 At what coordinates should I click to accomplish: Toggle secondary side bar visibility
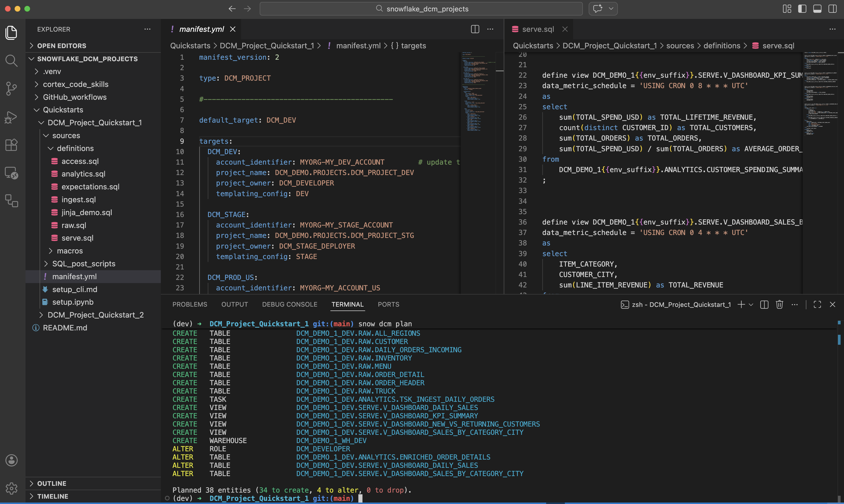point(832,9)
